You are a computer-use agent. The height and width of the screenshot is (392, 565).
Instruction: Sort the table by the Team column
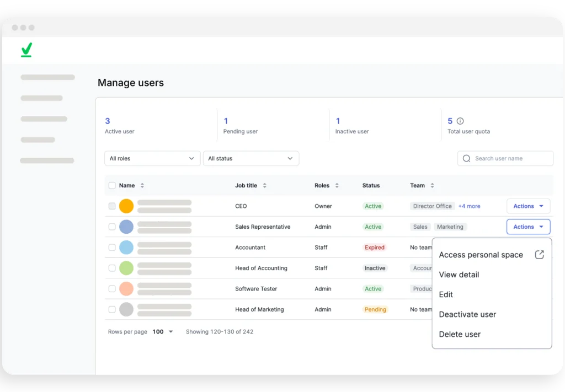point(432,186)
